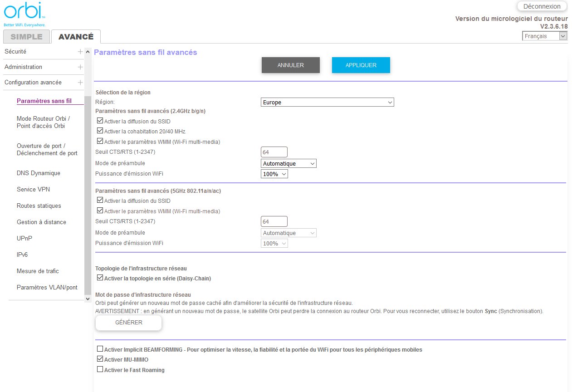Click the Orbi logo
Viewport: 572px width, 392px height.
click(23, 14)
